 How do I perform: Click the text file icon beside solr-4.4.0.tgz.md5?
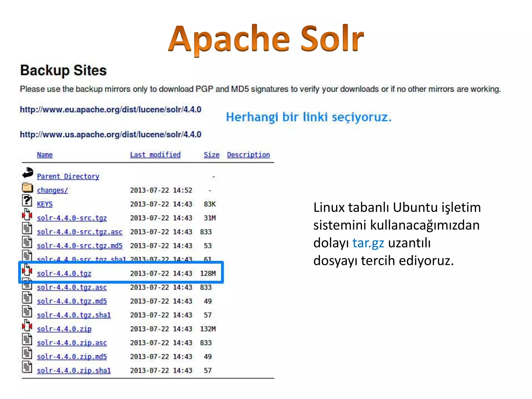coord(27,298)
